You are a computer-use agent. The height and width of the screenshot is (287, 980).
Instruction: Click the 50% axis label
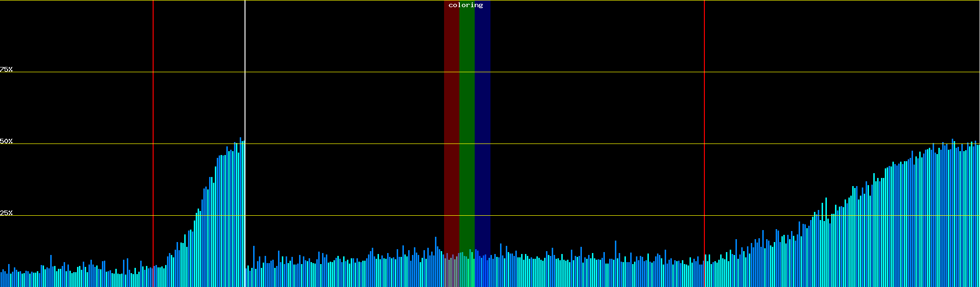(6, 141)
